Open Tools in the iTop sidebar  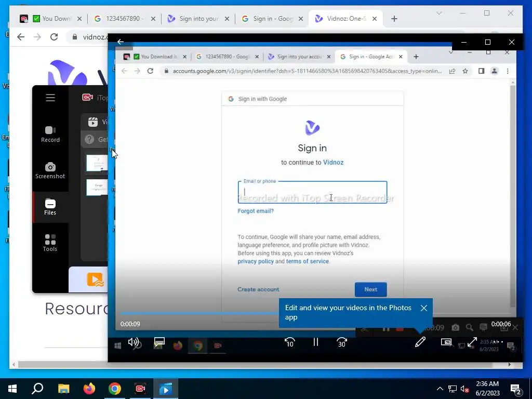click(50, 243)
